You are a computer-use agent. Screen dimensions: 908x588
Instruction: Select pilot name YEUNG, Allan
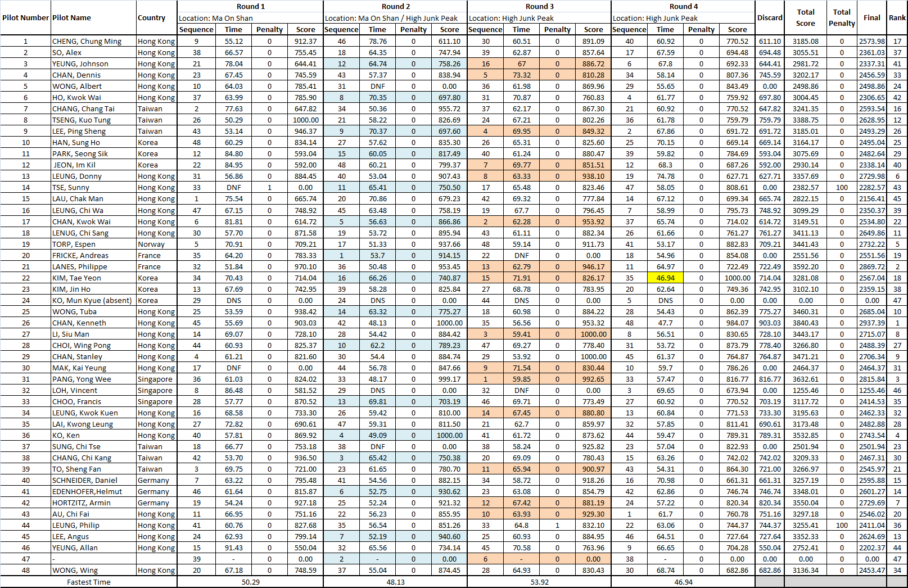point(75,548)
